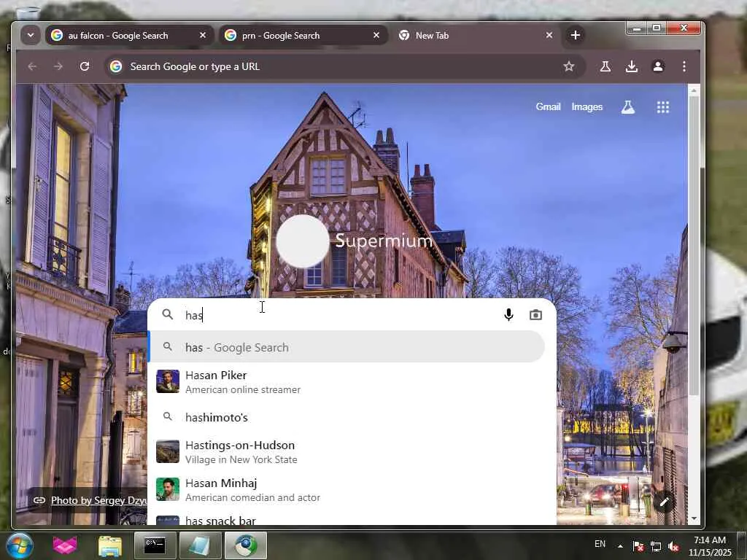Choose the has snack bar suggestion
The height and width of the screenshot is (560, 747).
(347, 519)
